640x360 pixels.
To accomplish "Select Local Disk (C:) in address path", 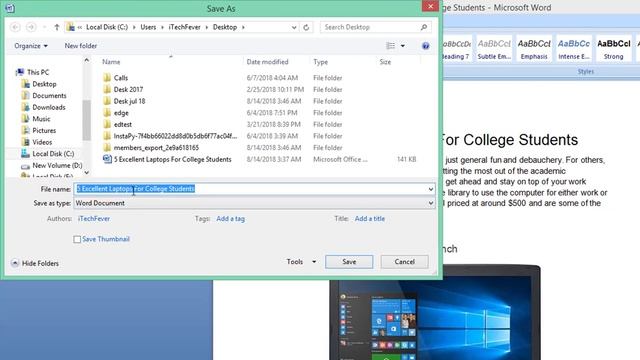I will click(107, 27).
